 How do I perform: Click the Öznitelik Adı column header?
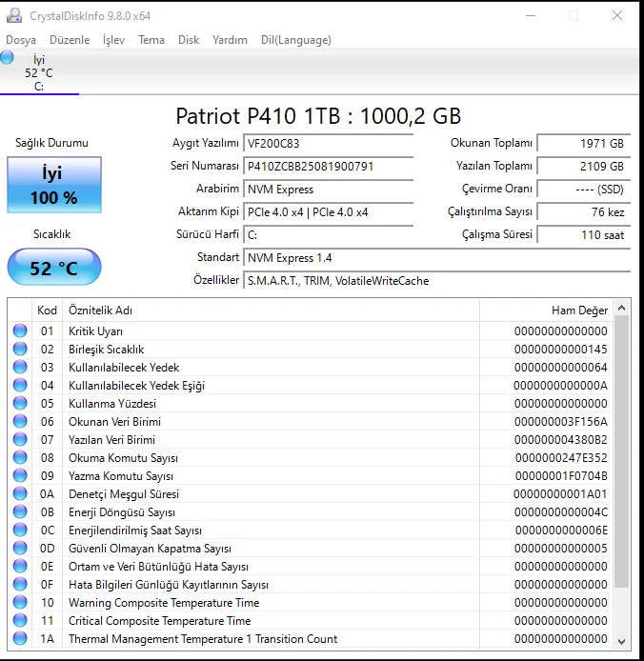coord(271,310)
